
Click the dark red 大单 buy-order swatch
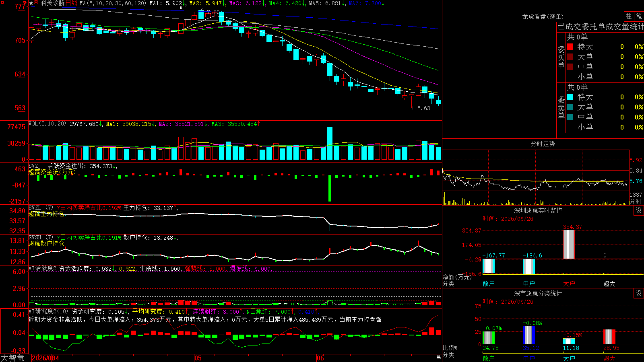pos(570,57)
